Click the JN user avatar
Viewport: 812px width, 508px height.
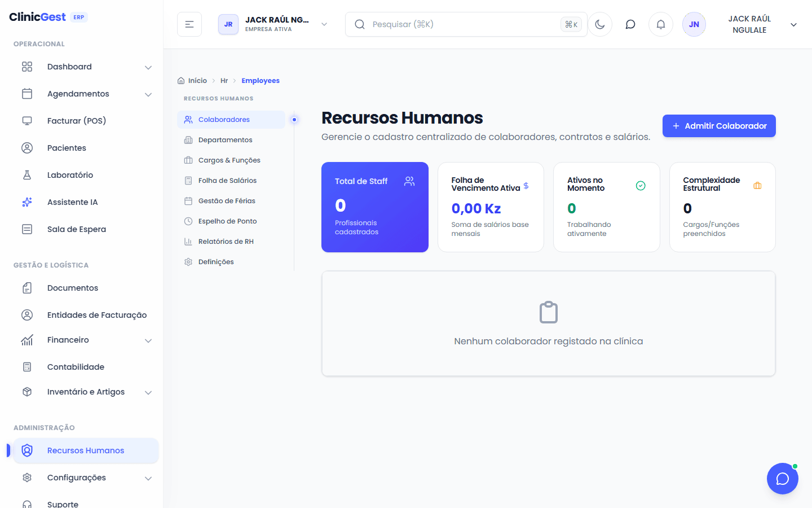point(694,24)
